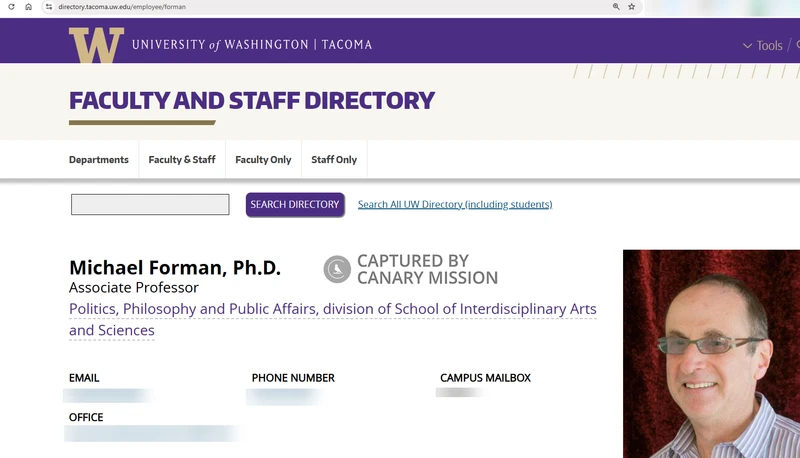Open the faculty profile photo
Image resolution: width=800 pixels, height=458 pixels.
coord(711,353)
